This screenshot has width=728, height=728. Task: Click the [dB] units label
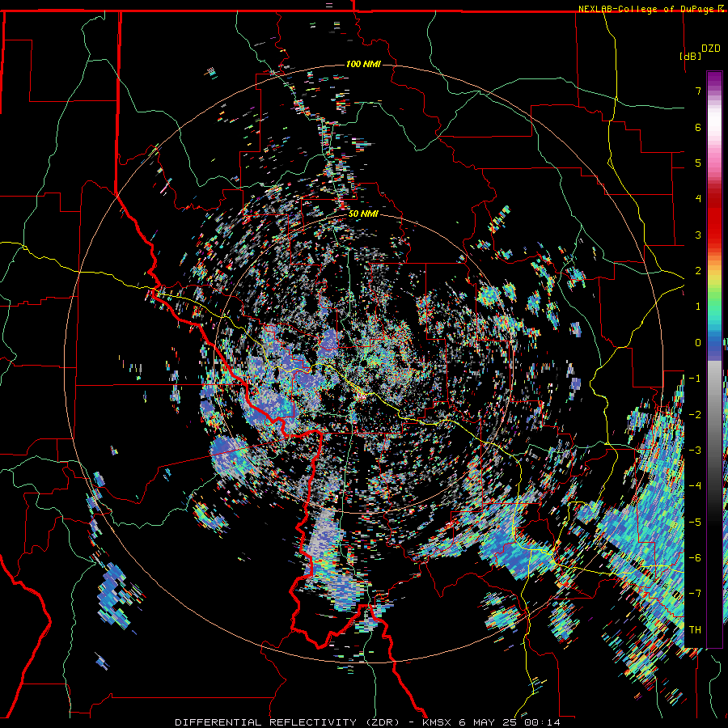click(691, 56)
